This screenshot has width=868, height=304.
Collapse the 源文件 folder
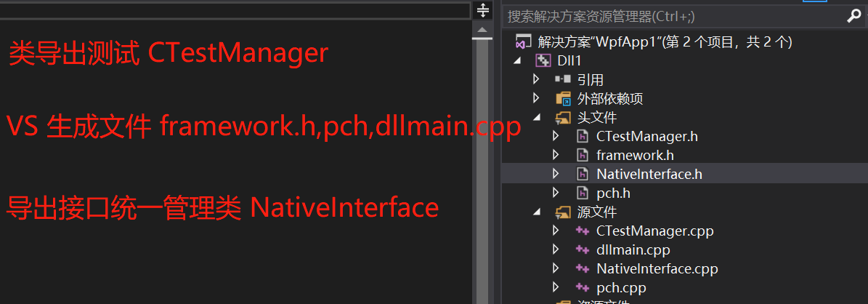(x=537, y=212)
